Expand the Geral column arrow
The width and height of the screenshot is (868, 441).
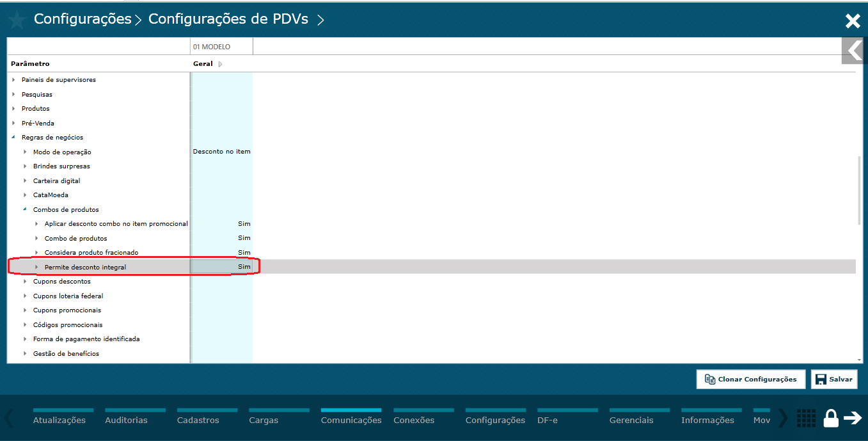[x=220, y=64]
